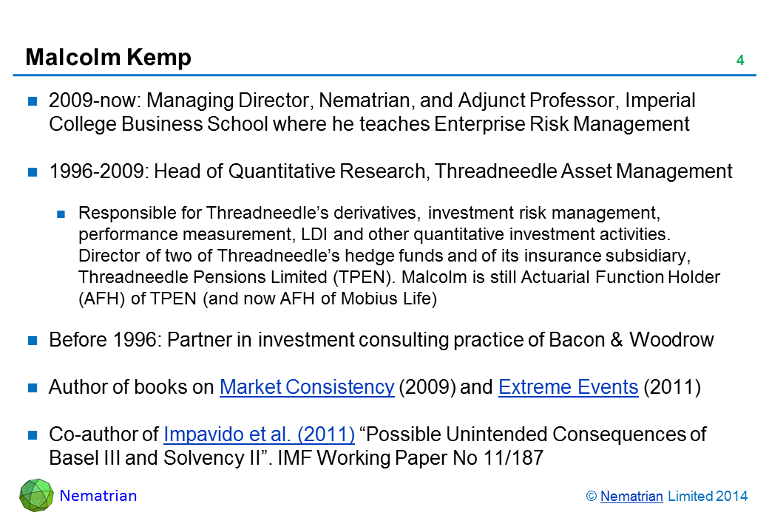Click the Nematrian green polyhedron logo
The width and height of the screenshot is (769, 532).
coord(35,495)
